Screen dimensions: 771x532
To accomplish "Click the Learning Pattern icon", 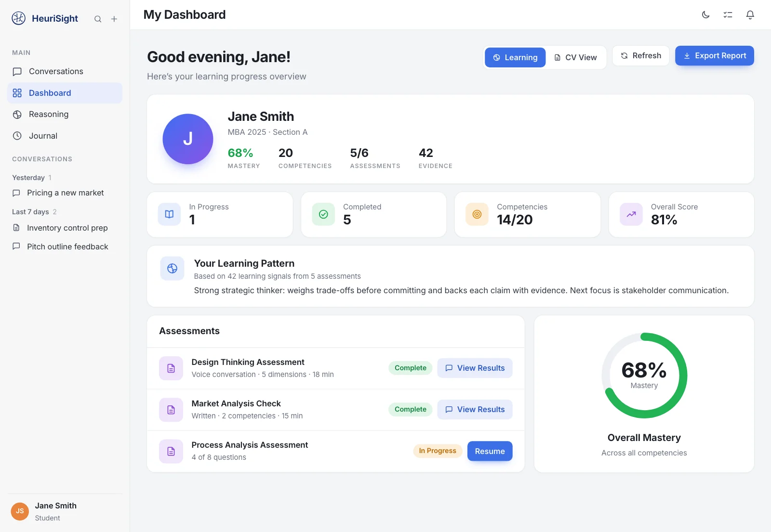I will tap(173, 269).
